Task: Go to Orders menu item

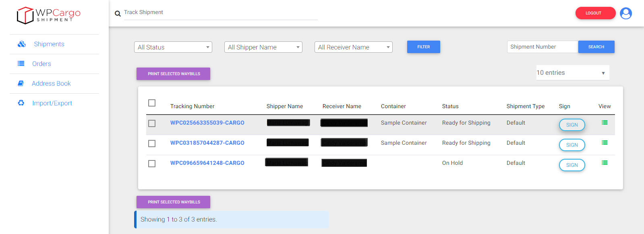Action: 41,64
